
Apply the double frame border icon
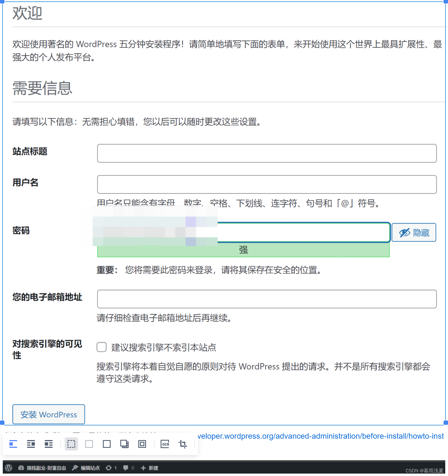point(142,444)
